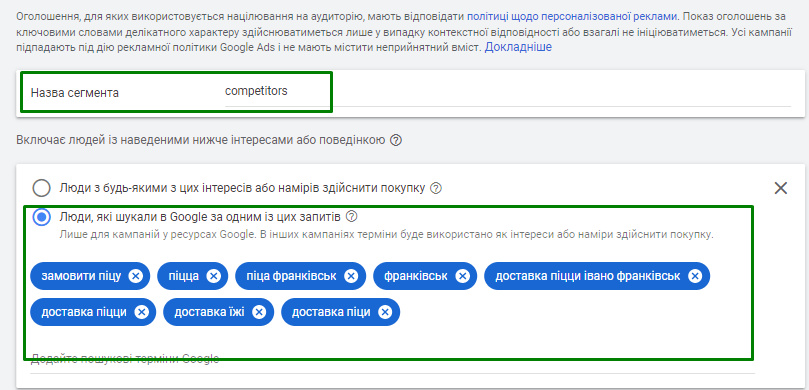Open help icon next to interests radio option
The width and height of the screenshot is (809, 390).
point(436,188)
